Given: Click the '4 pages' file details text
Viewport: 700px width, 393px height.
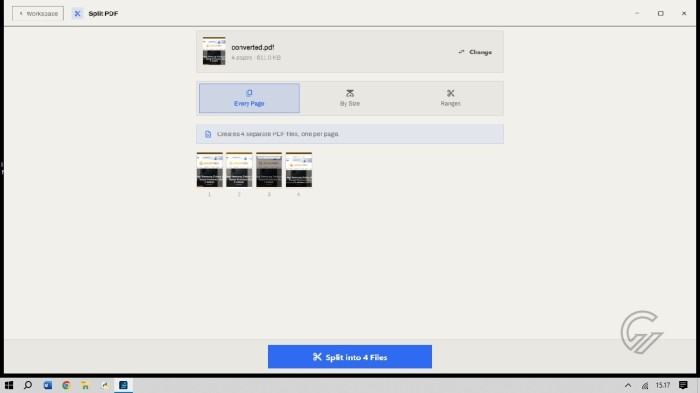Looking at the screenshot, I should click(x=256, y=58).
